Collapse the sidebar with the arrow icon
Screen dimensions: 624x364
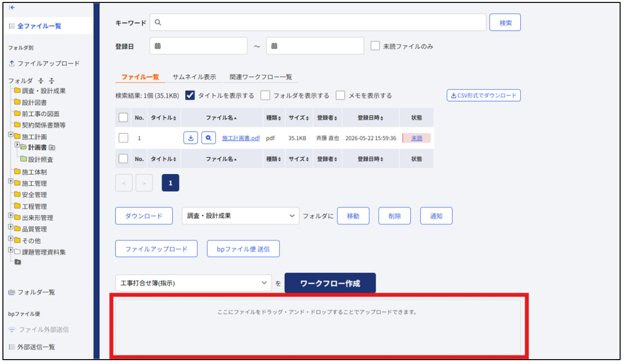[x=12, y=7]
